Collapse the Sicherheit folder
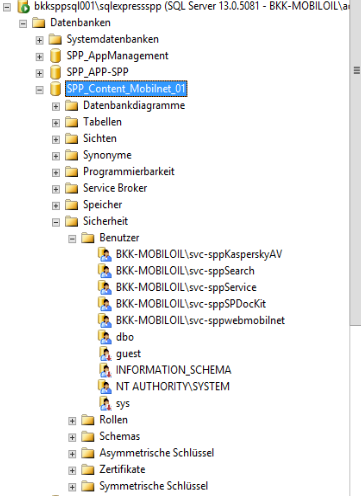361x496 pixels. [x=56, y=222]
